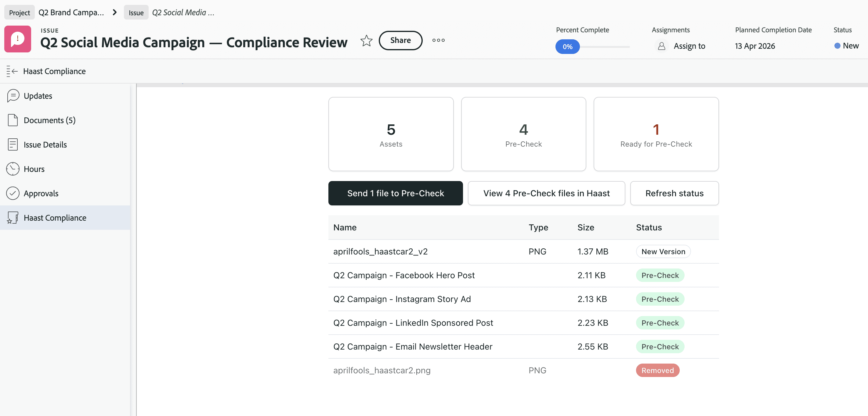868x416 pixels.
Task: Click View 4 Pre-Check files in Haast
Action: click(546, 193)
